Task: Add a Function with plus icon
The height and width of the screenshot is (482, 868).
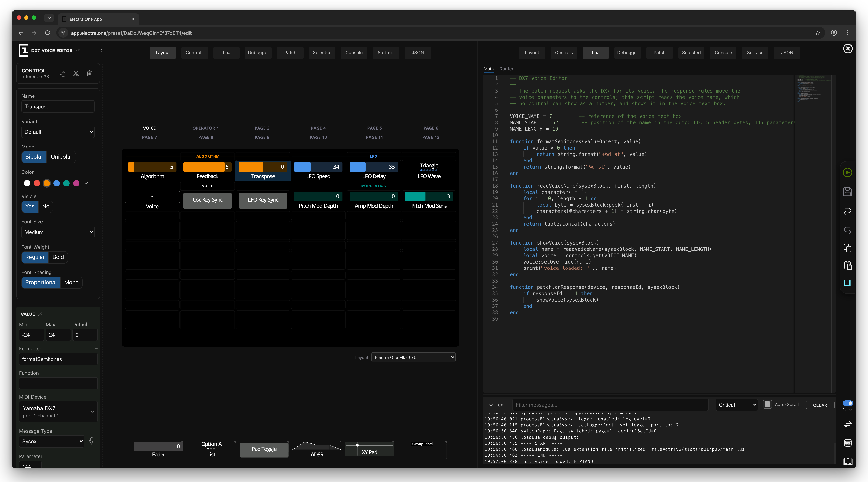Action: tap(96, 373)
